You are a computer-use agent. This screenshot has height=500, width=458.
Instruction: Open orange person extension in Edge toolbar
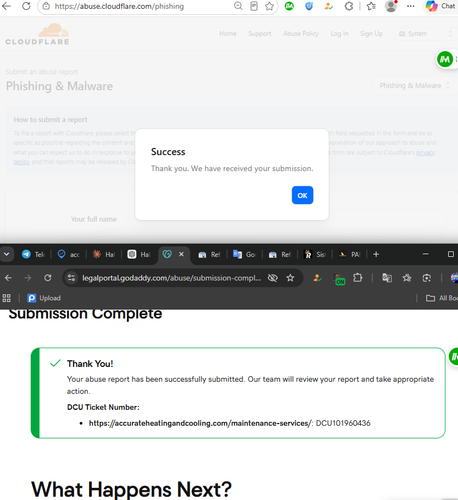tap(329, 6)
